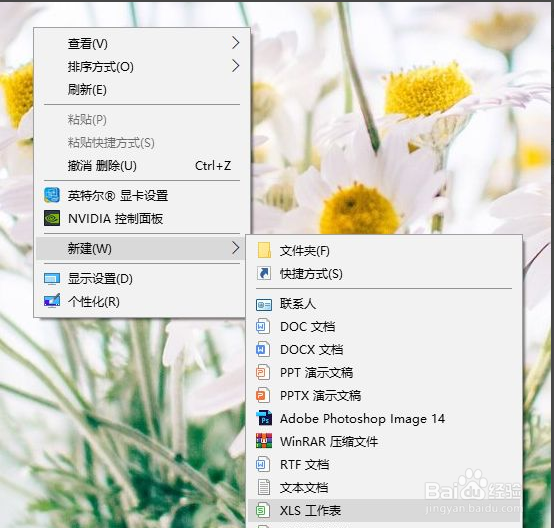
Task: Click the NVIDIA control panel icon
Action: pos(52,218)
